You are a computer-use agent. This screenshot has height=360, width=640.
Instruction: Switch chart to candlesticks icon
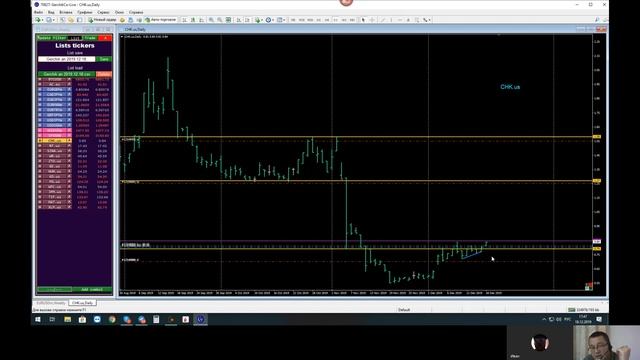193,20
